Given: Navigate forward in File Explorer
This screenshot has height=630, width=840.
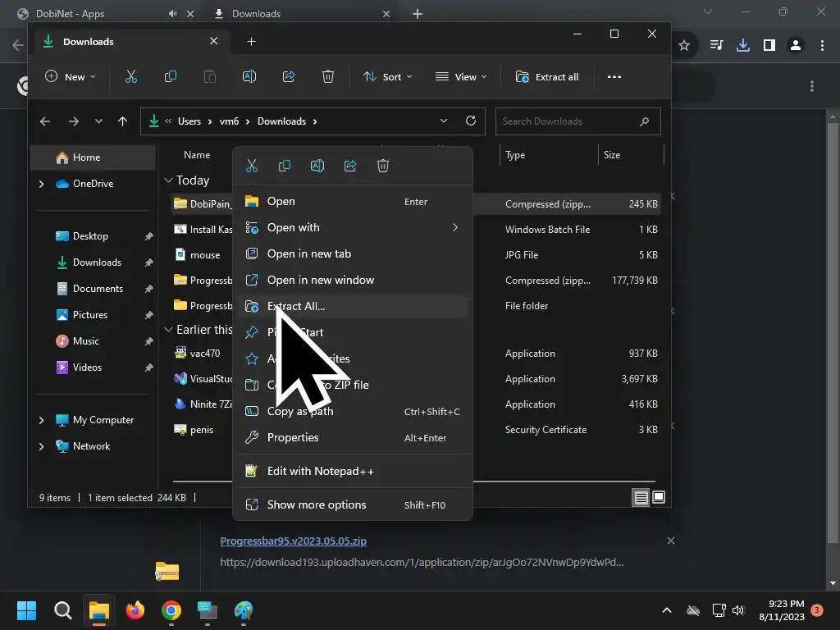Looking at the screenshot, I should click(x=73, y=121).
